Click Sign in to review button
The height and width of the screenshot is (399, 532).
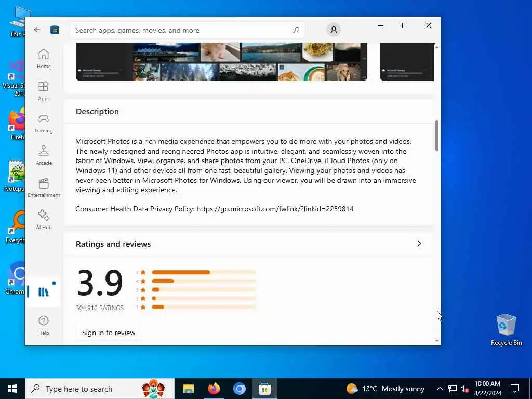coord(109,332)
